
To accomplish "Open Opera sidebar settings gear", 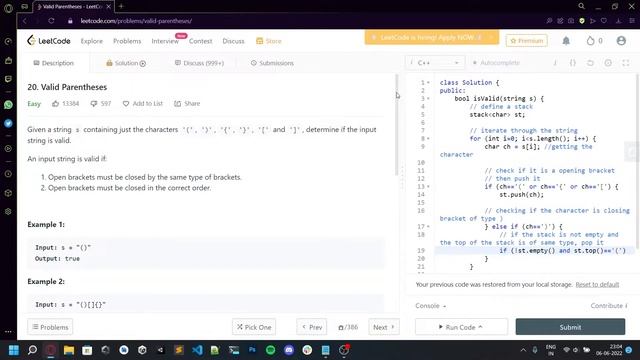I will coord(8,211).
